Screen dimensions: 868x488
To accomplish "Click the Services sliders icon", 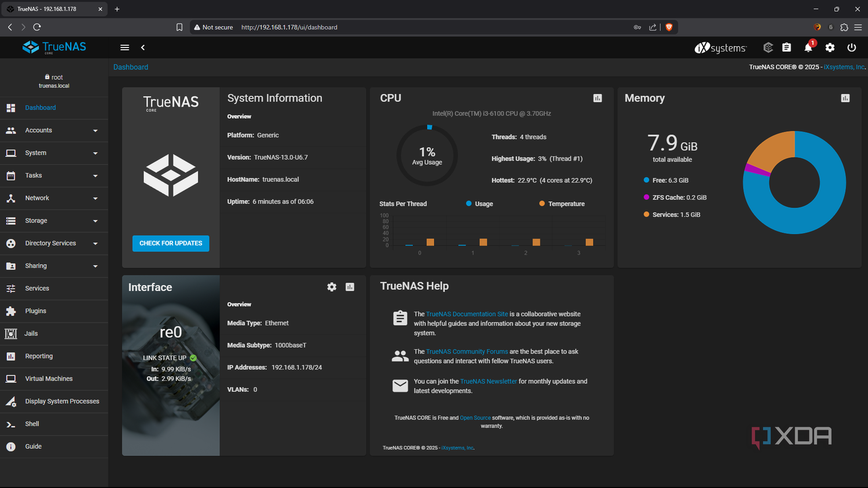I will tap(11, 289).
